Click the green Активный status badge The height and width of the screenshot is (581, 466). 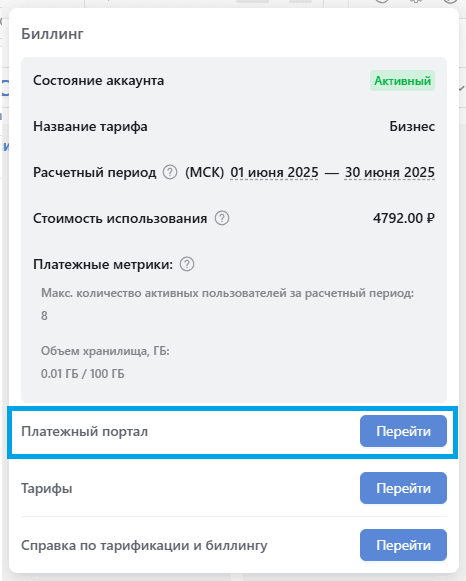click(x=402, y=81)
